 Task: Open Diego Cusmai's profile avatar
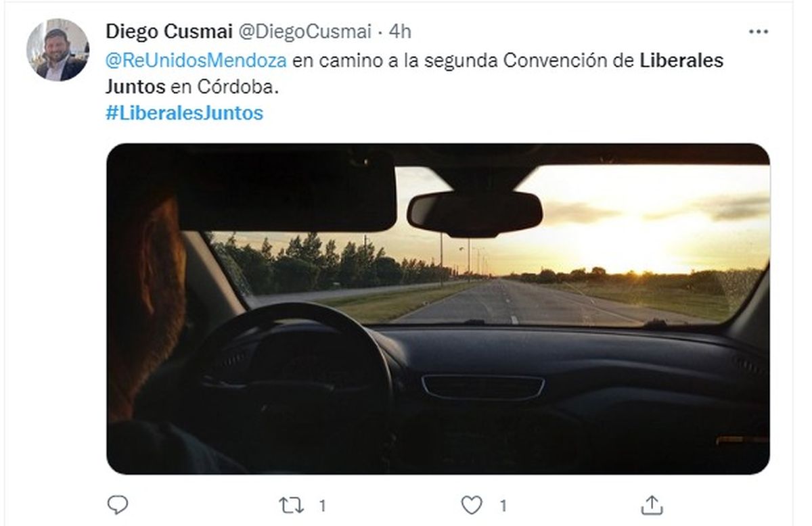point(58,50)
